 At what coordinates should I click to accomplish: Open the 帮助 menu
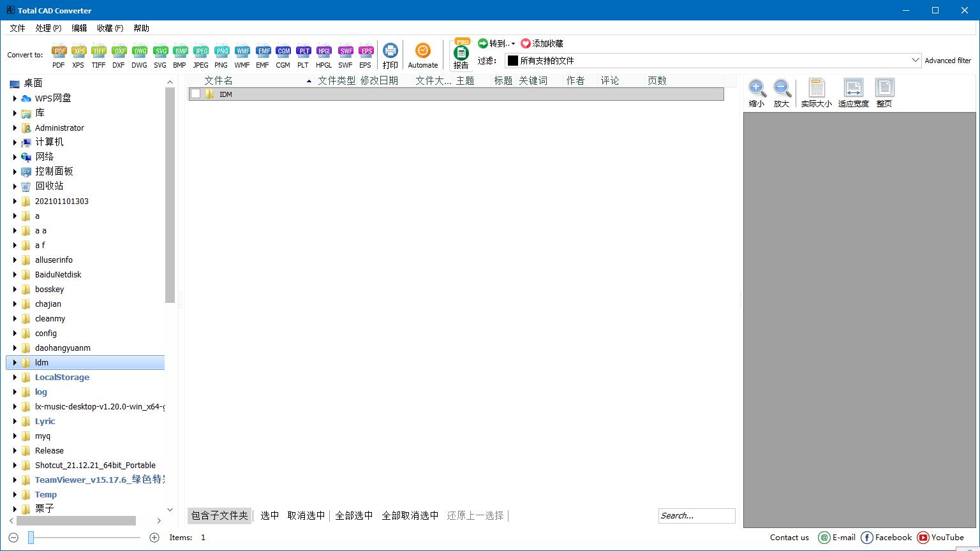point(141,28)
